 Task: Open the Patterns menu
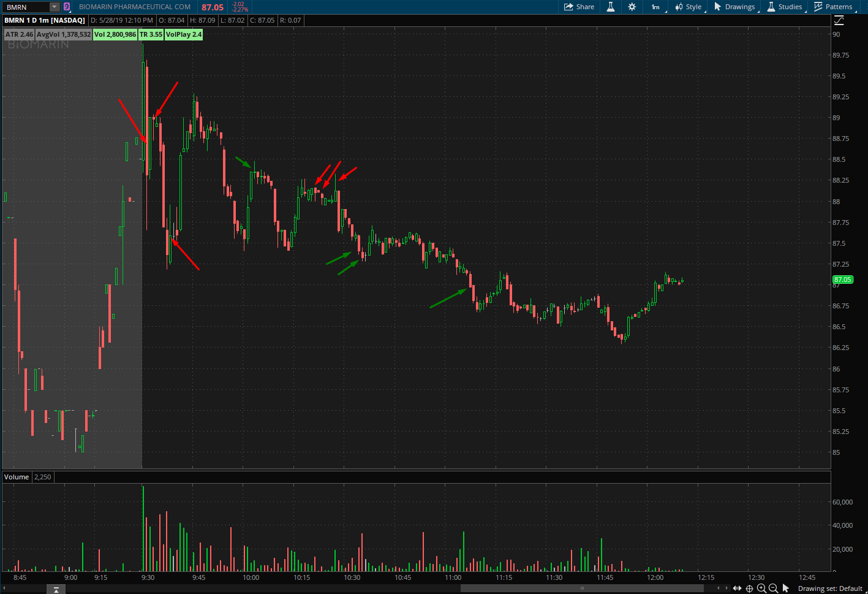click(833, 7)
